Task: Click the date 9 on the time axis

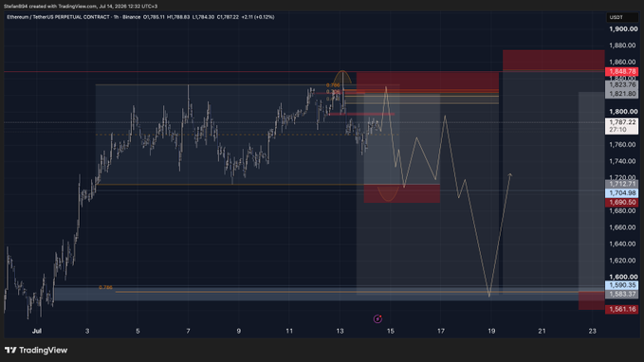Action: [239, 331]
